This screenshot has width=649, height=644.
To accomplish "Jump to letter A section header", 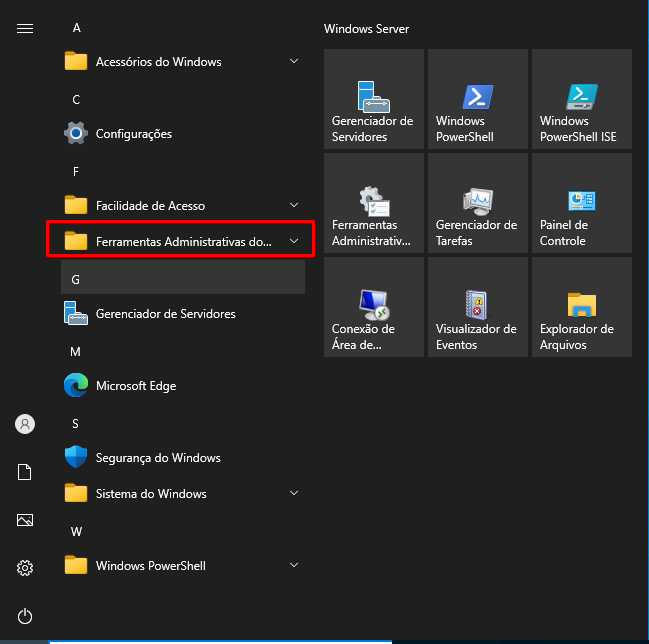I will pos(77,28).
